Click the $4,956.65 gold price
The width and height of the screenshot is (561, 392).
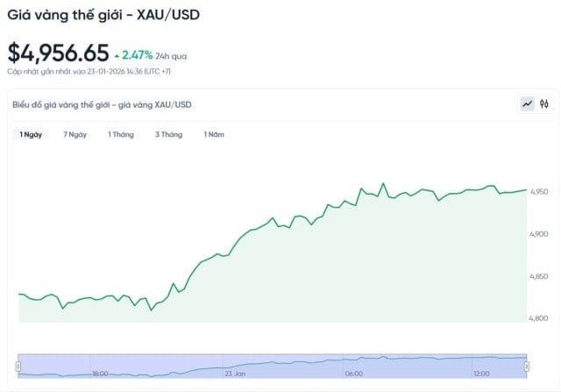point(58,53)
